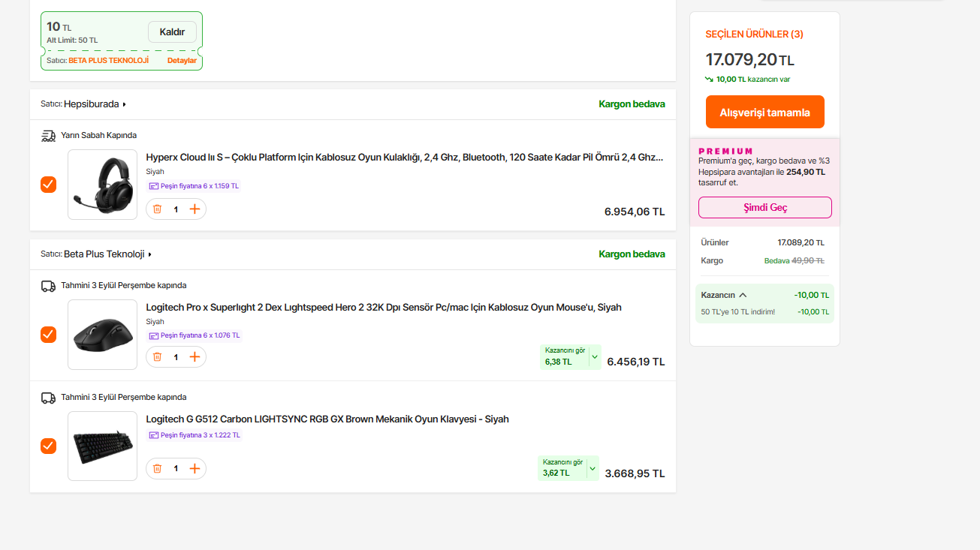The image size is (980, 550).
Task: Deselect the Logitech Pro X Superlight mouse
Action: coord(48,335)
